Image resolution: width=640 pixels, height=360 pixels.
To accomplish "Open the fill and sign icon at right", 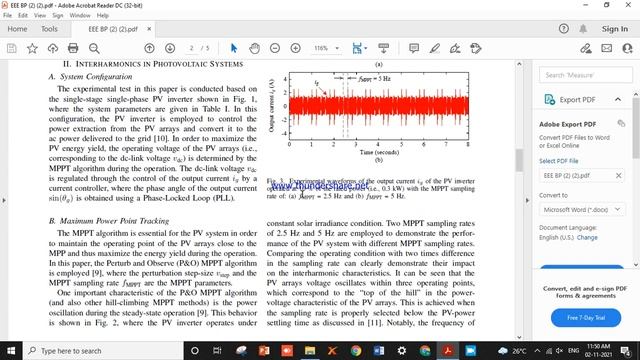I will pyautogui.click(x=586, y=48).
